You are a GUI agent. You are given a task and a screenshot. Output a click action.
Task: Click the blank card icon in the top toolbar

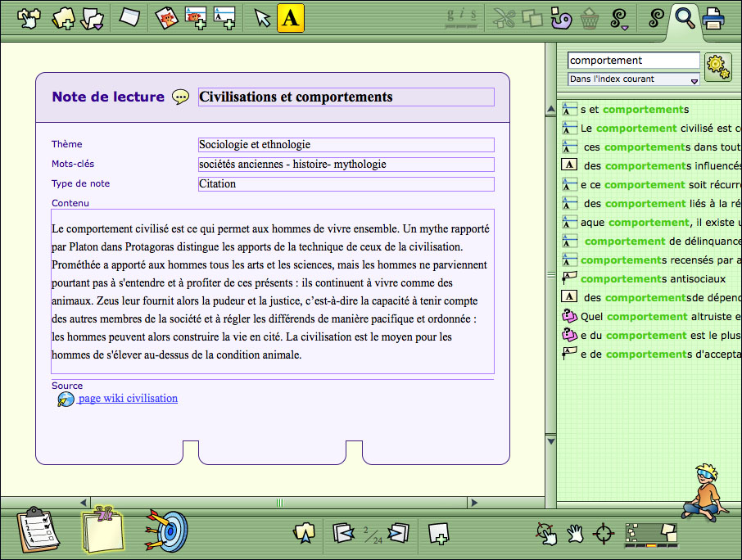pos(129,17)
